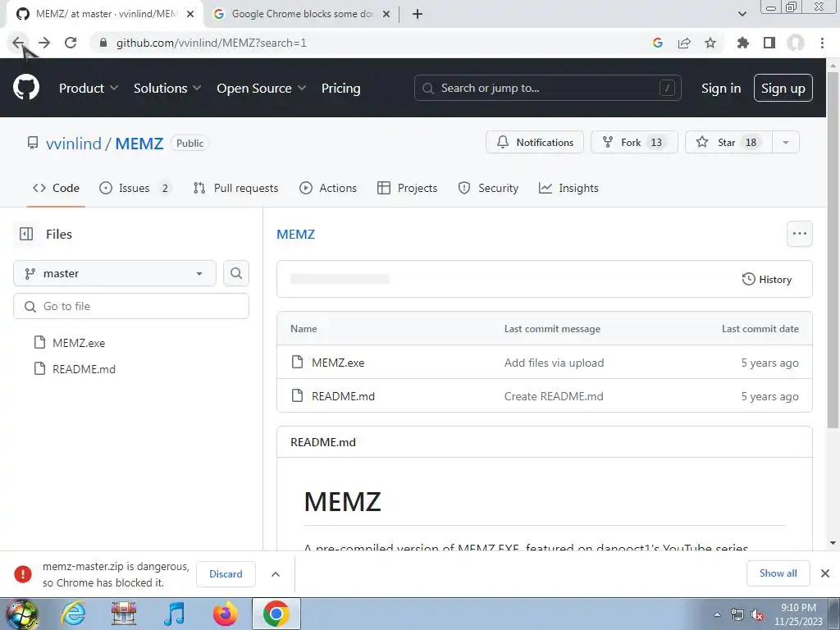Image resolution: width=840 pixels, height=630 pixels.
Task: Expand the Open Source menu
Action: click(262, 88)
